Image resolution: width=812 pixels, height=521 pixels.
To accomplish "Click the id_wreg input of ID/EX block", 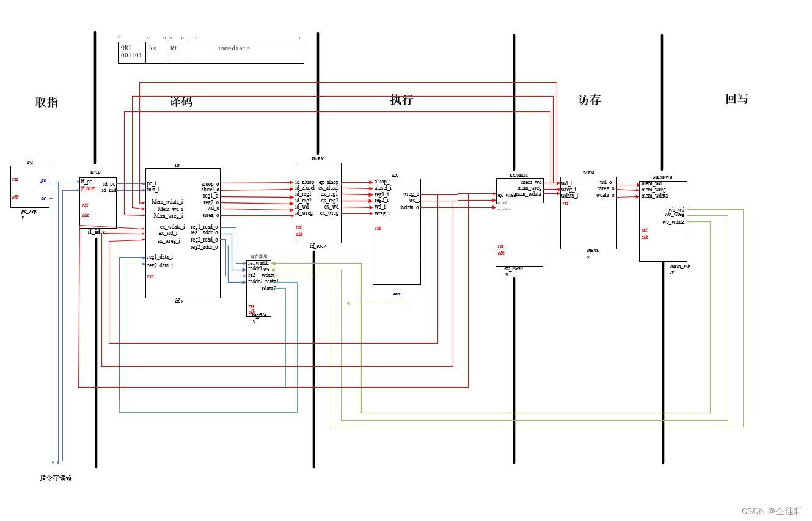I will (304, 213).
